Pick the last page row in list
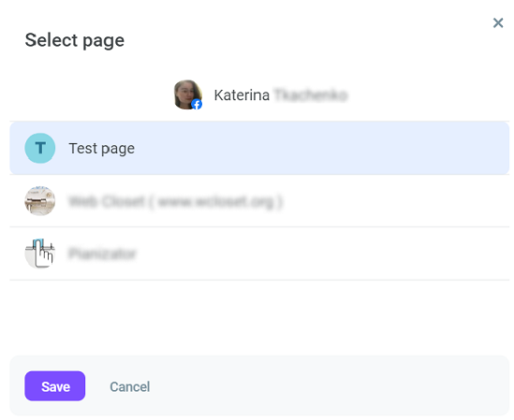The image size is (514, 420). [x=259, y=253]
